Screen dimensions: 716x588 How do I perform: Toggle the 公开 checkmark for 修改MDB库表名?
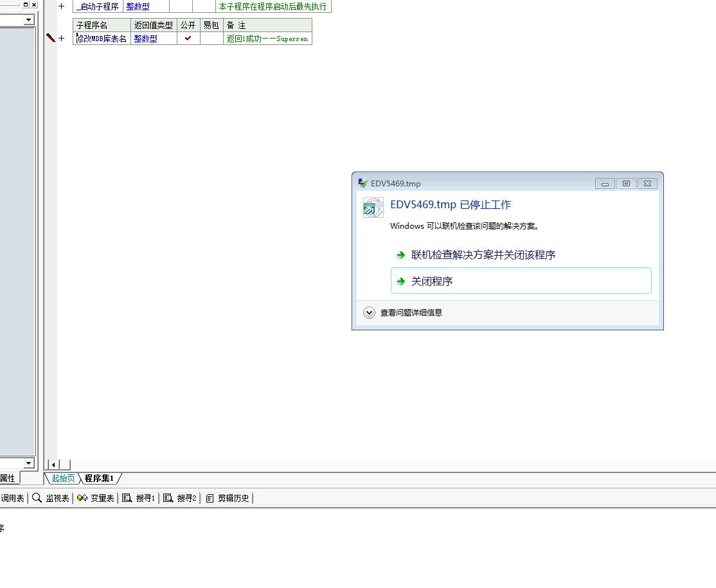188,39
